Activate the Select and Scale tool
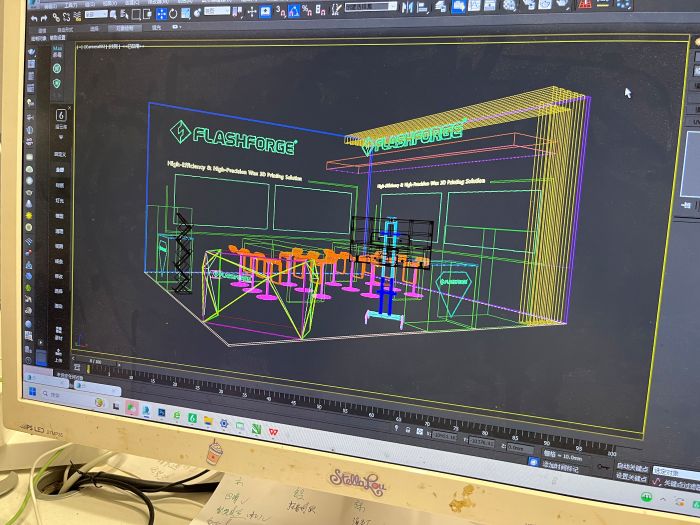The image size is (700, 525). (x=186, y=13)
